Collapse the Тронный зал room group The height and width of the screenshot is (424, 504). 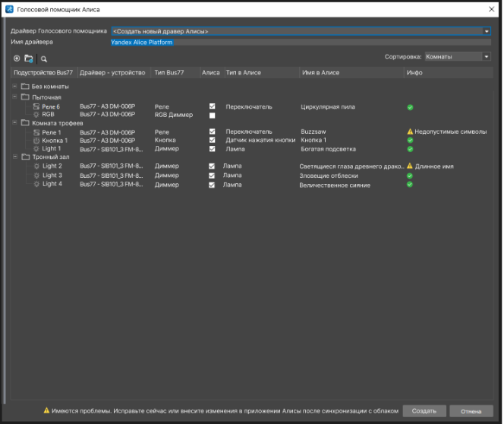click(15, 157)
